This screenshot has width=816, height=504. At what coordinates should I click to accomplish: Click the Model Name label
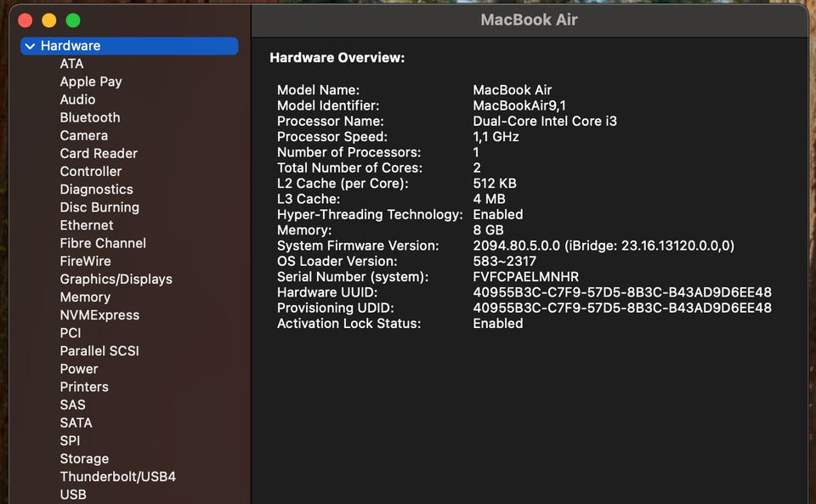(x=318, y=90)
